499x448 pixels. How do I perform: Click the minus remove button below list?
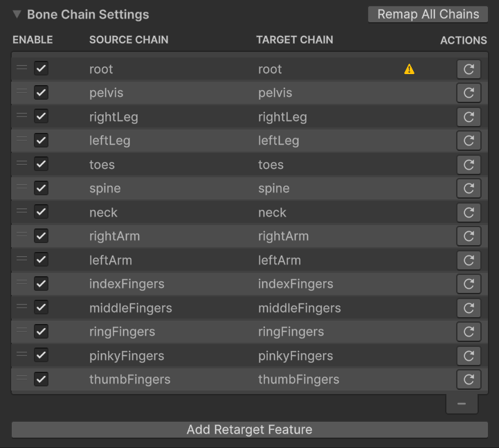click(x=462, y=404)
